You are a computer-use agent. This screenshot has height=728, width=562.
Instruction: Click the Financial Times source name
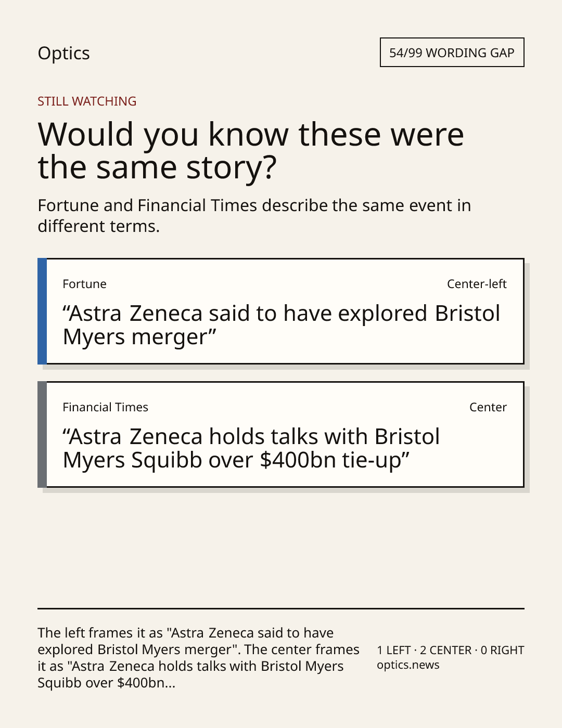coord(105,407)
